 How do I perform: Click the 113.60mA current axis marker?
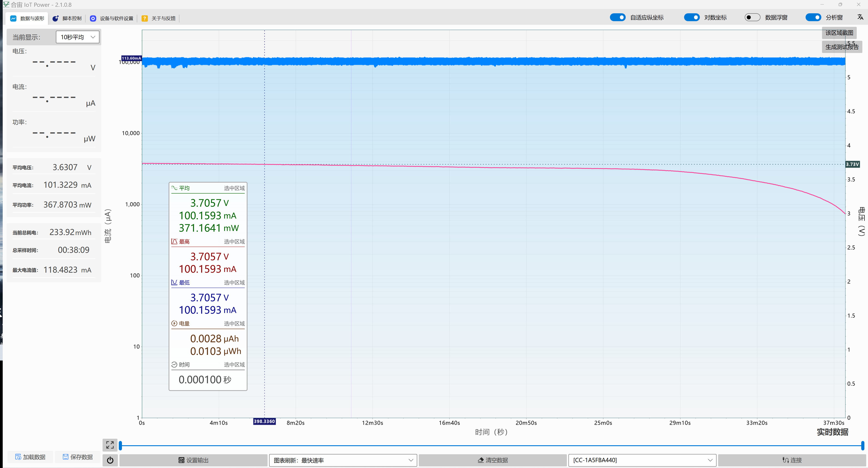(x=131, y=58)
